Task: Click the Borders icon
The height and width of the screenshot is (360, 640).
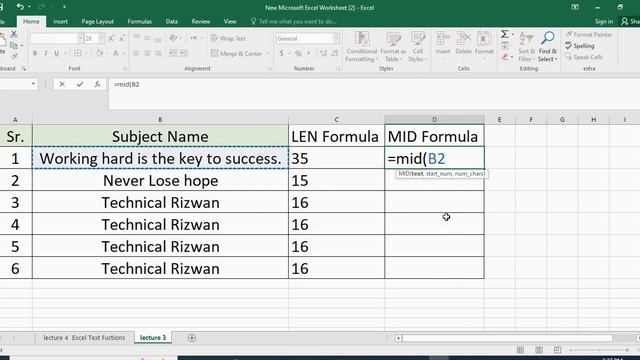Action: coord(78,53)
